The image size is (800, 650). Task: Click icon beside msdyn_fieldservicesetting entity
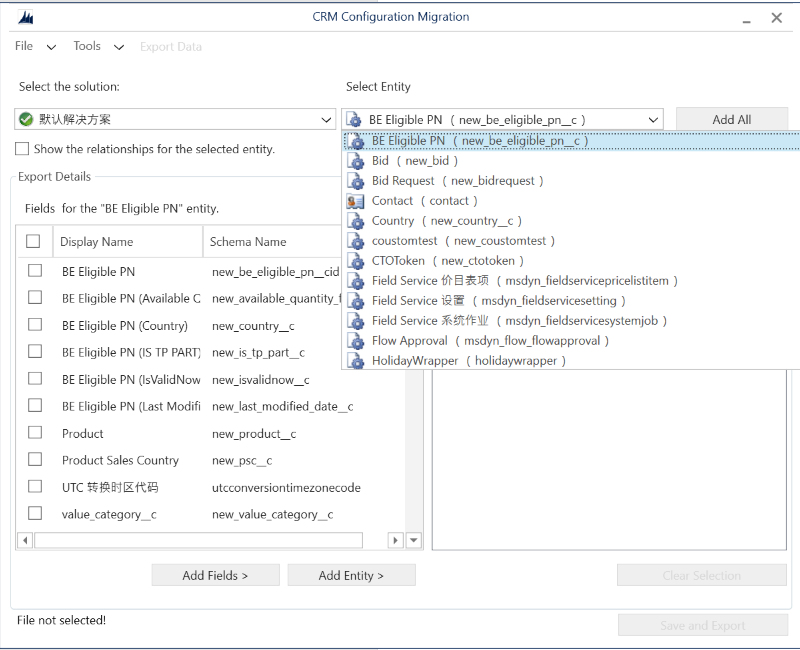(x=356, y=301)
